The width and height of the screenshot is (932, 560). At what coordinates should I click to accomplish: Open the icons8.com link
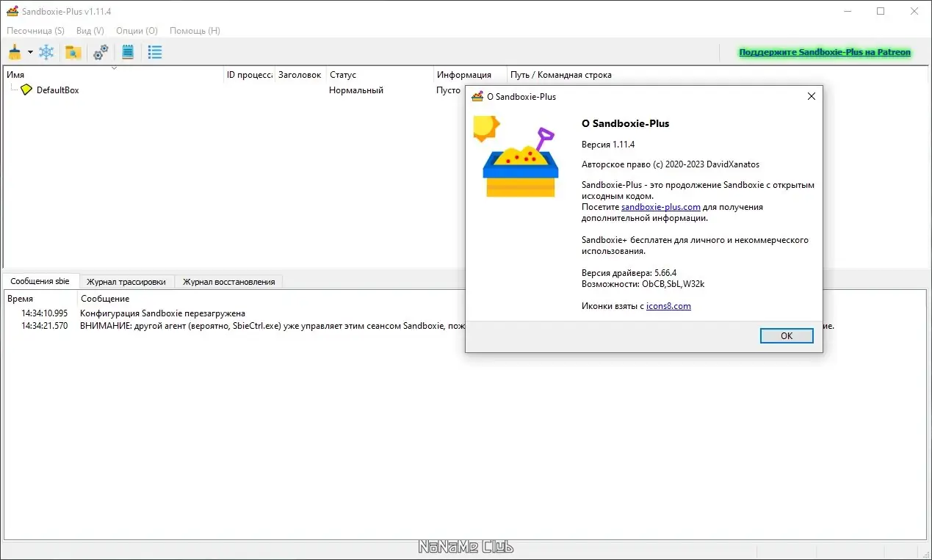coord(668,306)
